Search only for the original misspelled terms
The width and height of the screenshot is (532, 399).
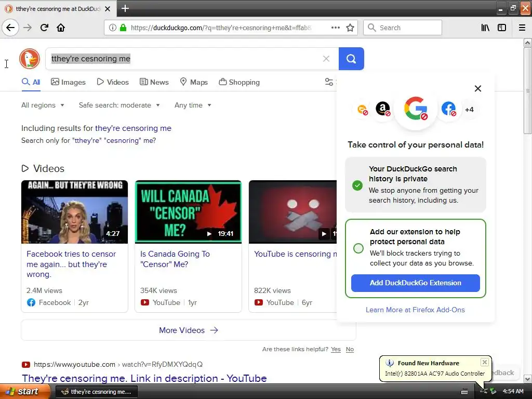coord(88,140)
